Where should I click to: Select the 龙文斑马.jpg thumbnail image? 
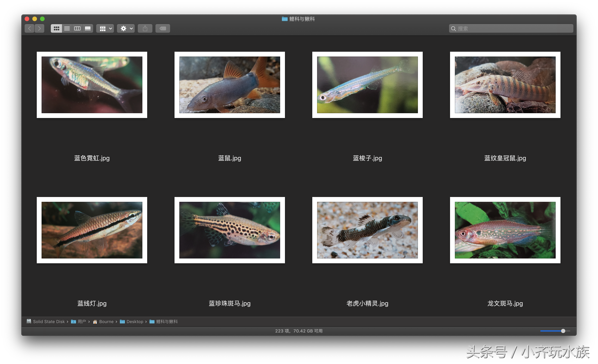pos(505,230)
